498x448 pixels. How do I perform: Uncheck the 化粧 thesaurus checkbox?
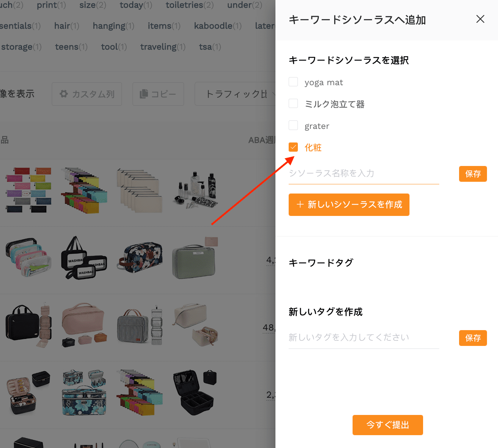click(x=293, y=147)
